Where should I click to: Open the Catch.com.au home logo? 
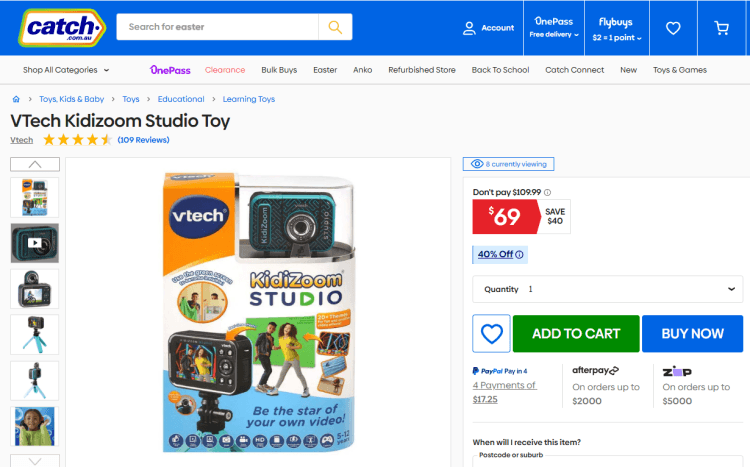tap(62, 28)
